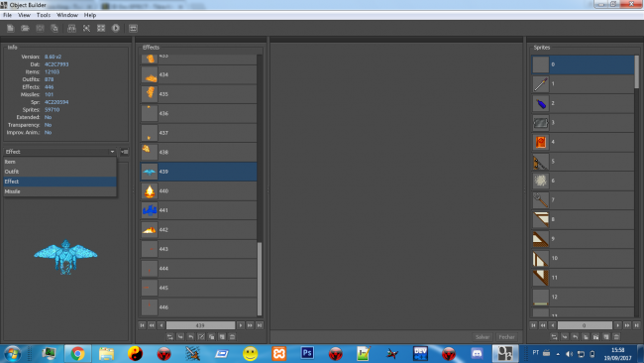This screenshot has width=644, height=363.
Task: Open the View menu
Action: (x=24, y=15)
